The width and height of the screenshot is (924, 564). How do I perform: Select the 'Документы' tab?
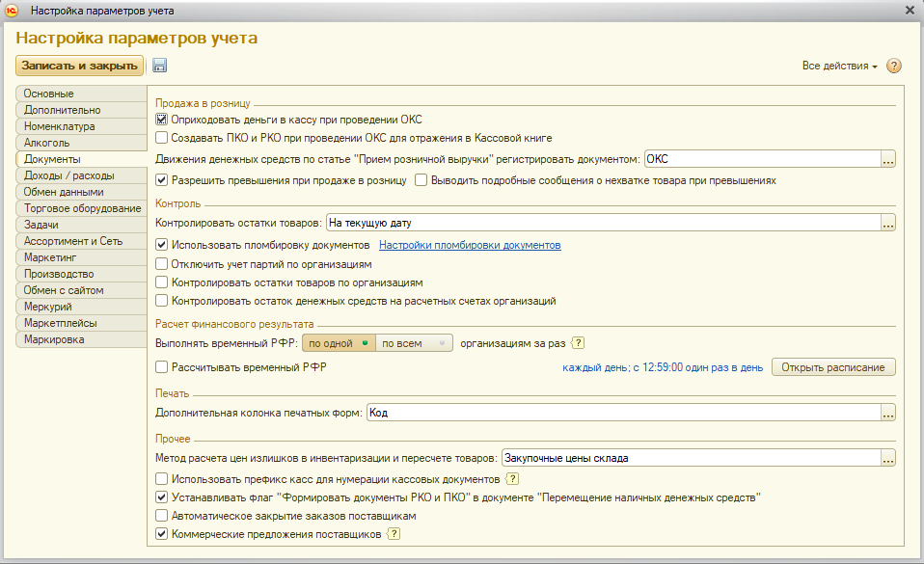81,159
